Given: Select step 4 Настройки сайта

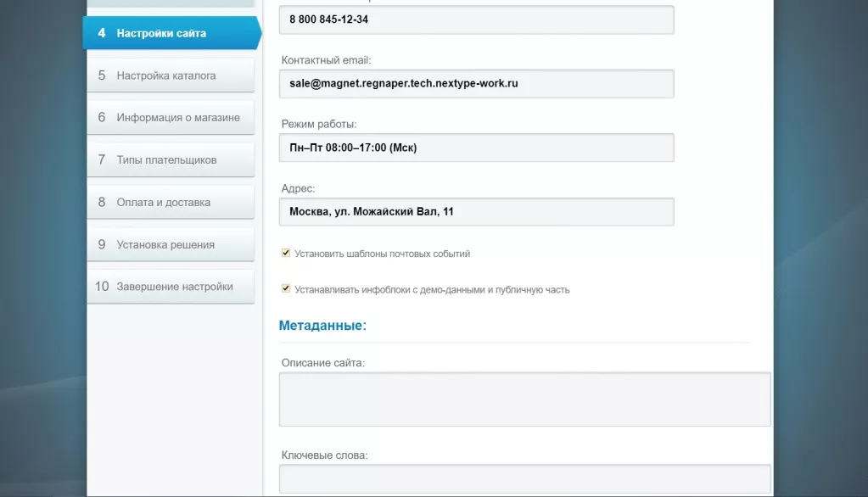Looking at the screenshot, I should 171,33.
